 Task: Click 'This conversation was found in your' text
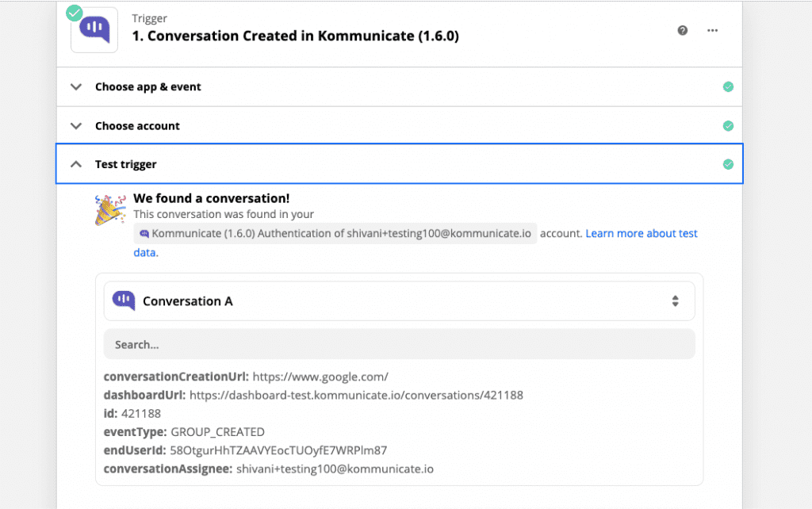pyautogui.click(x=224, y=214)
